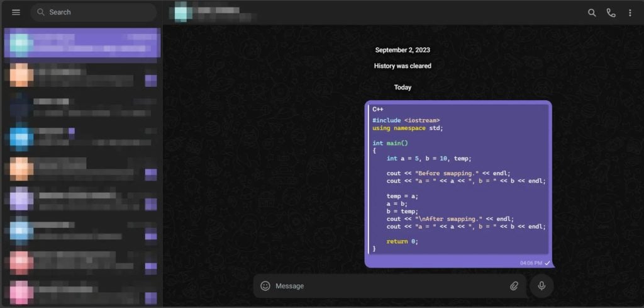644x308 pixels.
Task: Select the highlighted active chat
Action: 82,43
